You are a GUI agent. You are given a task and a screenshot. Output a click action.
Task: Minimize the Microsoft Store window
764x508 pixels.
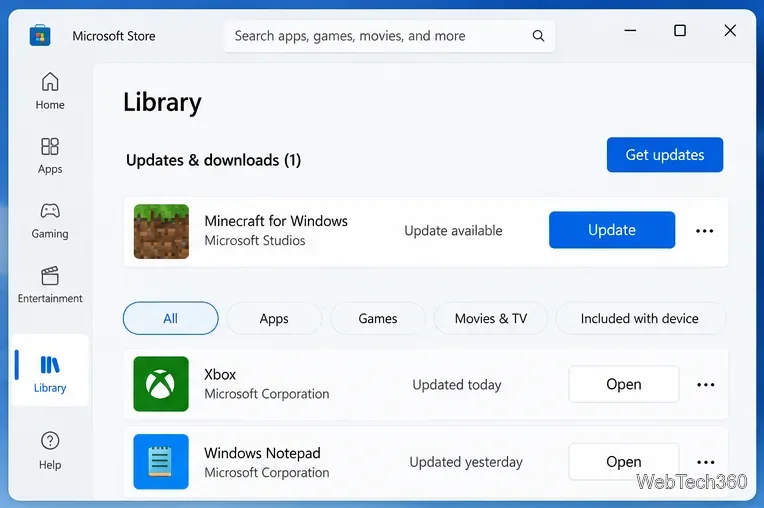630,31
